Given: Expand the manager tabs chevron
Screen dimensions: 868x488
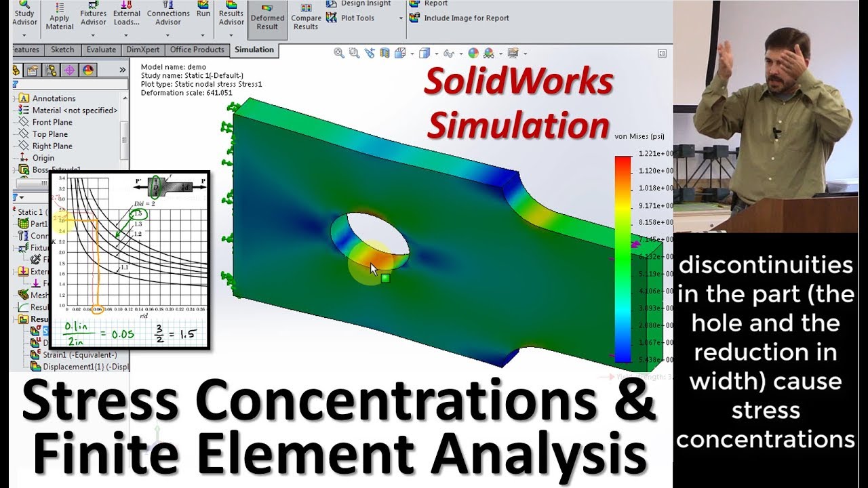Looking at the screenshot, I should 123,70.
